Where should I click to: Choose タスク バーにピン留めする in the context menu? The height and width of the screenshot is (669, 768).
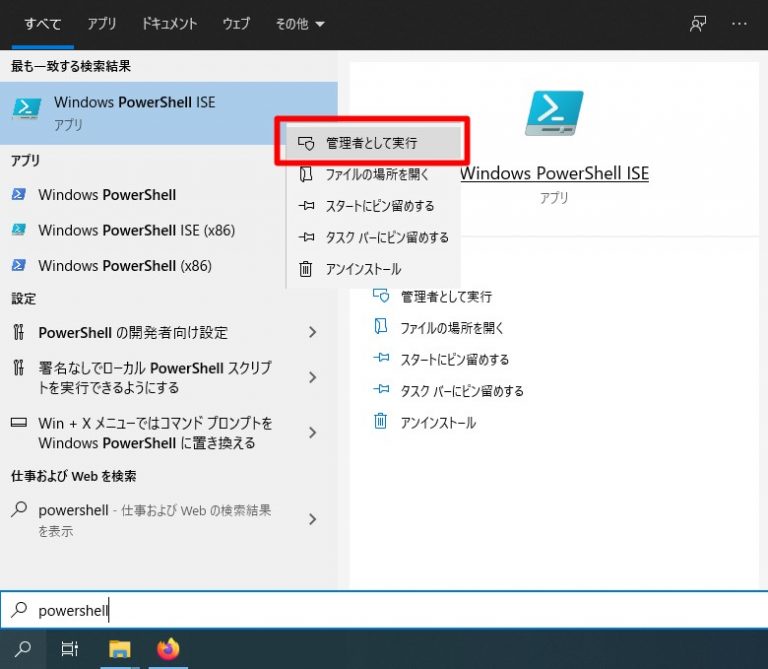click(374, 238)
